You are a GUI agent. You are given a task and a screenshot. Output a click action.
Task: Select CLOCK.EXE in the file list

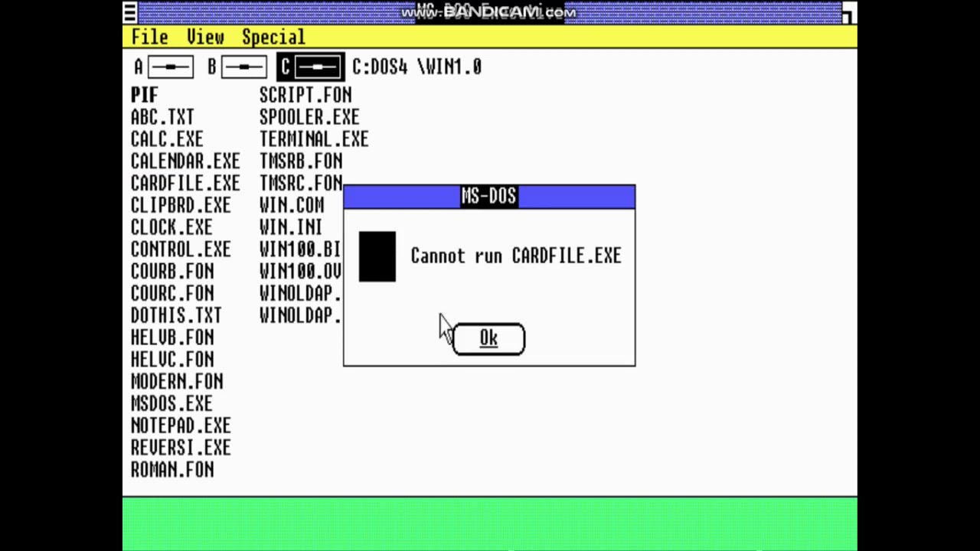click(171, 228)
